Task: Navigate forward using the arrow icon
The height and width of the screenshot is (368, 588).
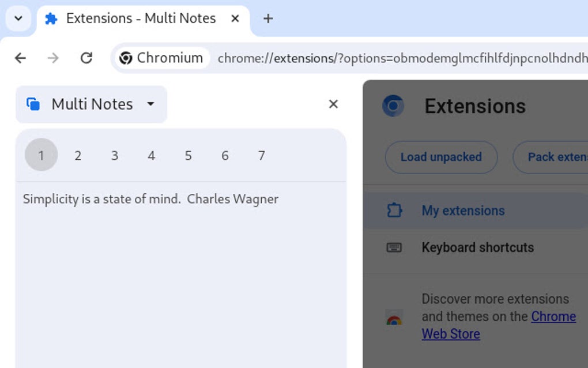Action: 53,58
